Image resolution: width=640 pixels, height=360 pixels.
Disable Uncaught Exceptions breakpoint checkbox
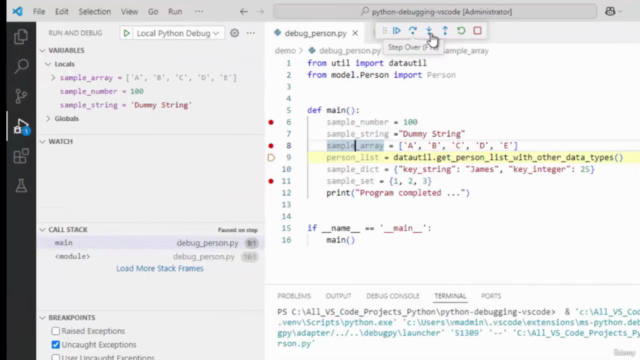pos(56,344)
